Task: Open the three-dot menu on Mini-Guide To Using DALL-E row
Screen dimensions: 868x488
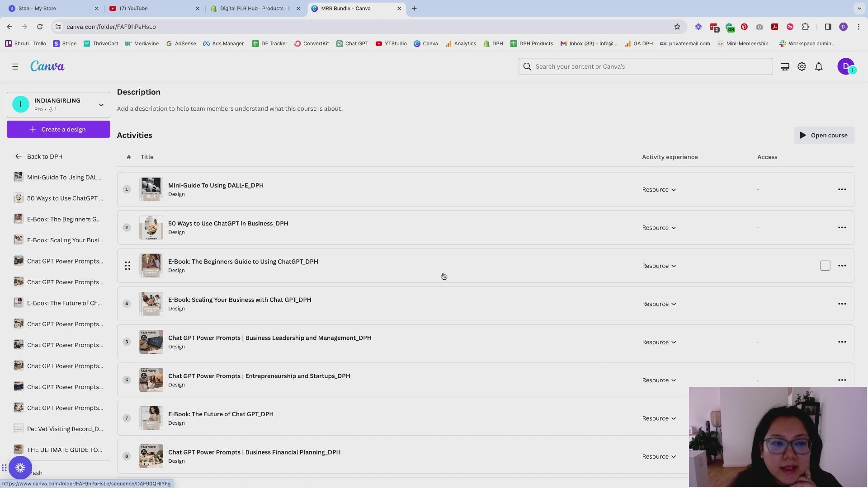Action: pyautogui.click(x=842, y=189)
